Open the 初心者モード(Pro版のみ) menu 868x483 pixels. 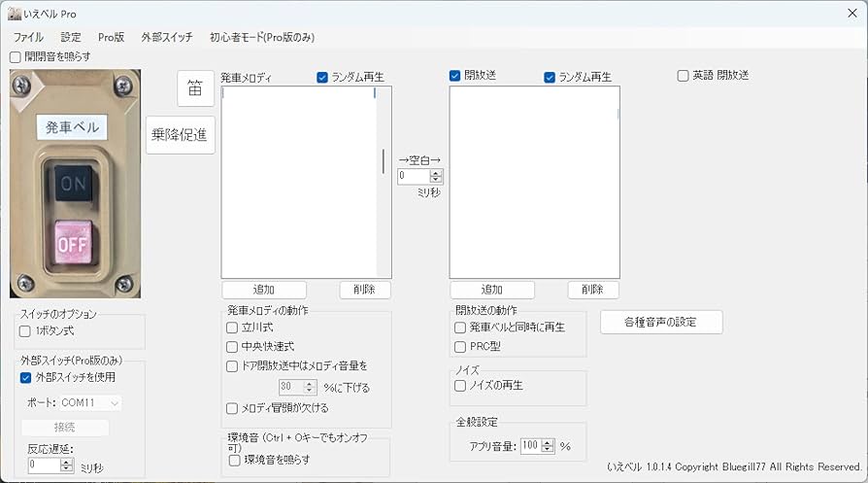click(x=262, y=37)
